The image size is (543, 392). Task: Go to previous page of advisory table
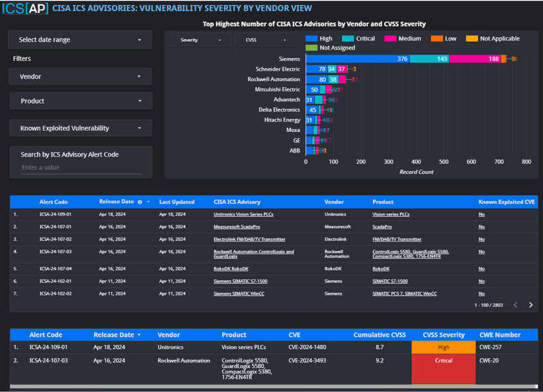[516, 305]
